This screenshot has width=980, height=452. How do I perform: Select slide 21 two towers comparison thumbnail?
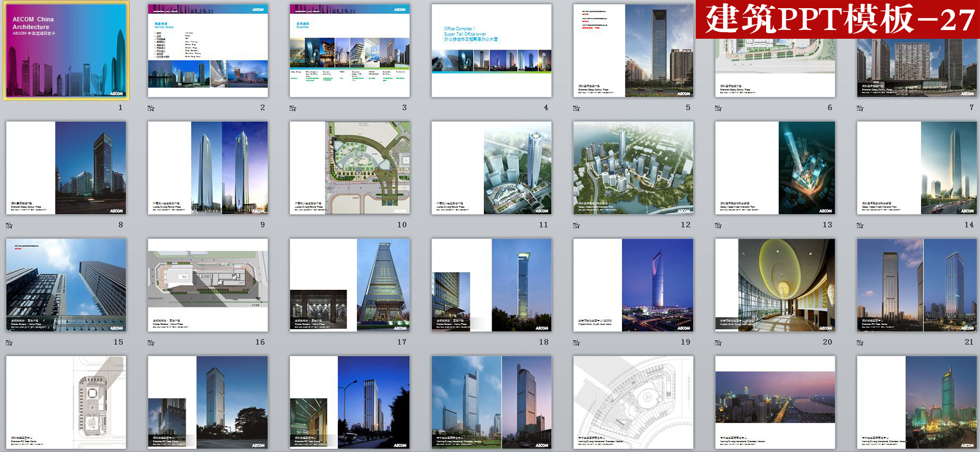(917, 285)
